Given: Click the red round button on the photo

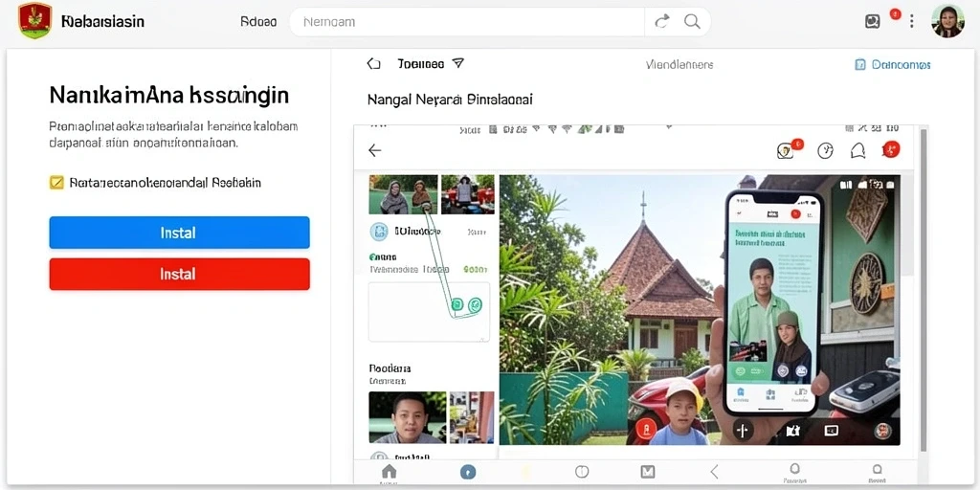Looking at the screenshot, I should pos(646,429).
